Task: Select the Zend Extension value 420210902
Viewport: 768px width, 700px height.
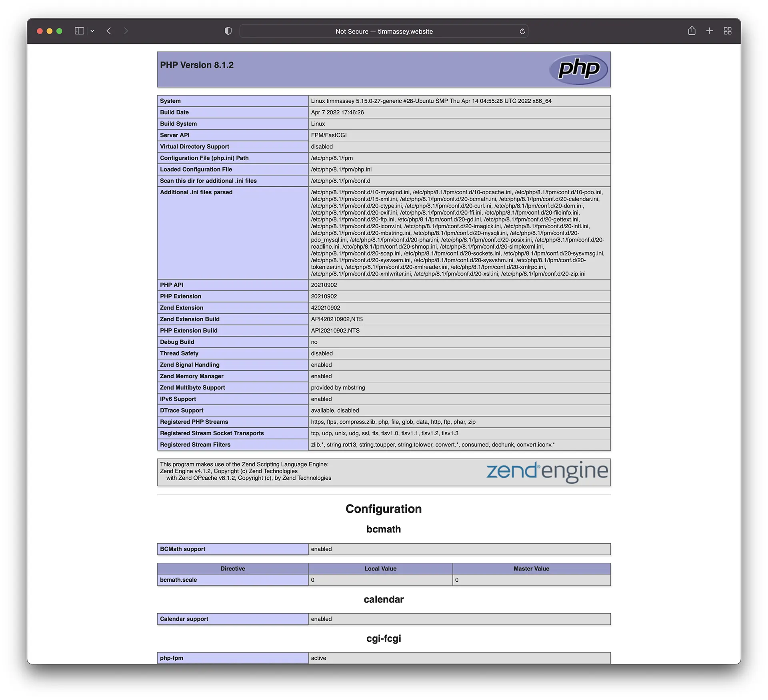Action: (x=326, y=308)
